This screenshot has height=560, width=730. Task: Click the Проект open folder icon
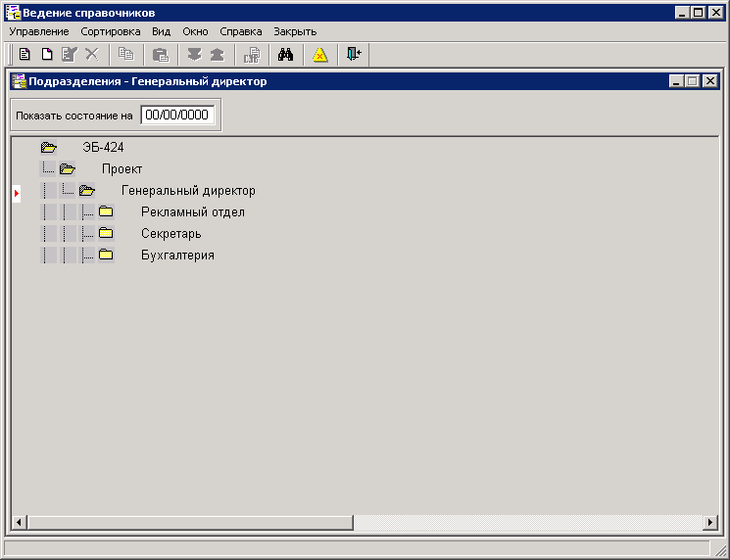point(68,168)
